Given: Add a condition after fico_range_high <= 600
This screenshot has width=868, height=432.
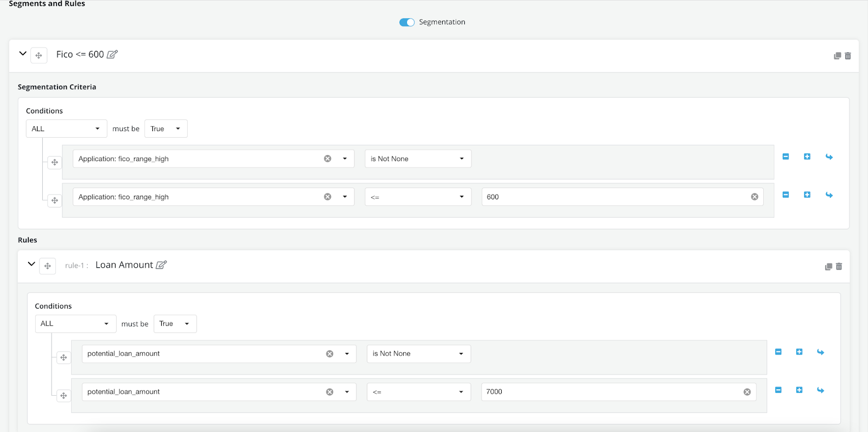Looking at the screenshot, I should (807, 195).
